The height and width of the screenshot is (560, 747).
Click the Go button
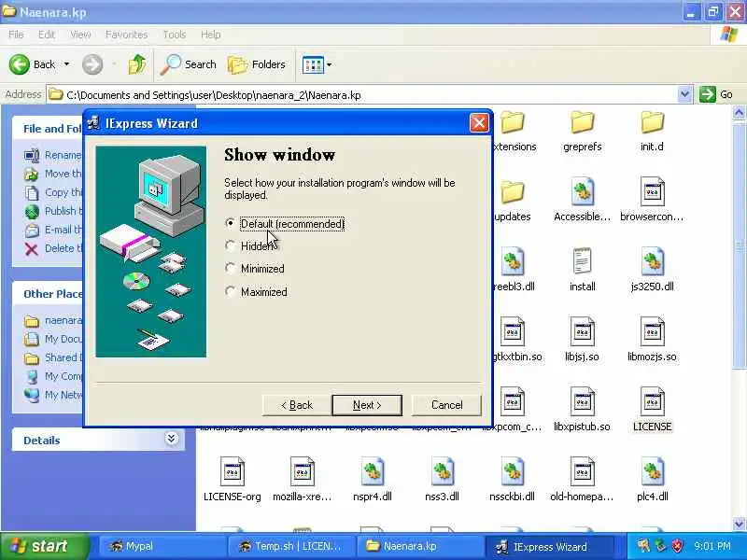click(x=716, y=94)
